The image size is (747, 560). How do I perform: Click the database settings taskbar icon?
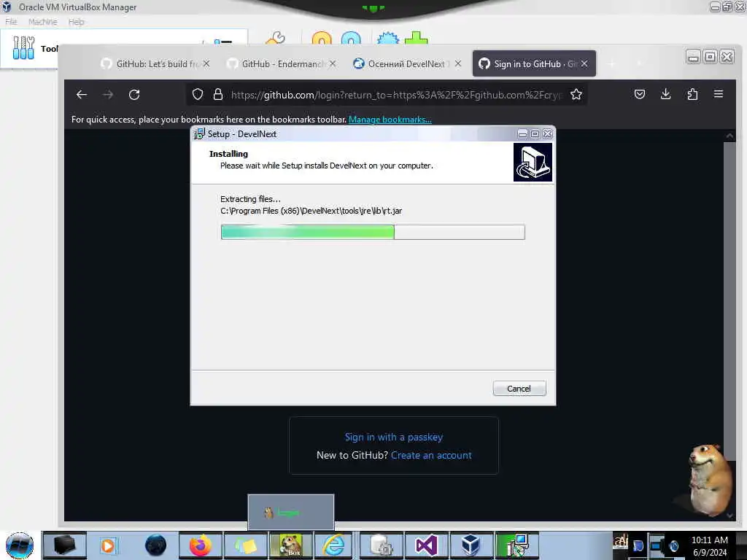click(x=381, y=545)
